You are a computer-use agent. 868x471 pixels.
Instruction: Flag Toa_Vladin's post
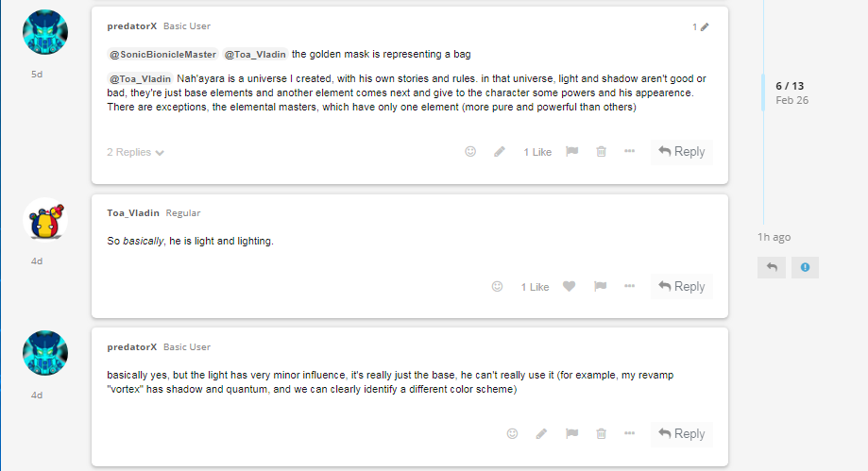click(x=599, y=287)
